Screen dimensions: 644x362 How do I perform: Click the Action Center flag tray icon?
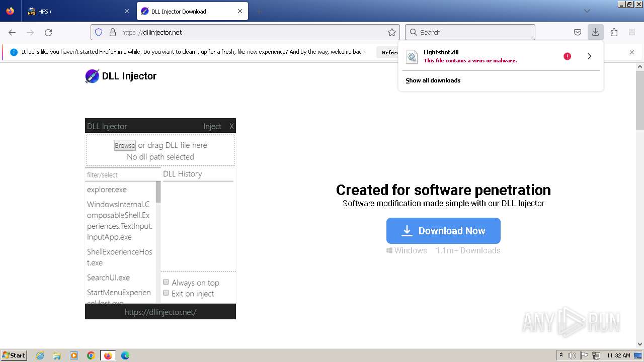tap(584, 355)
